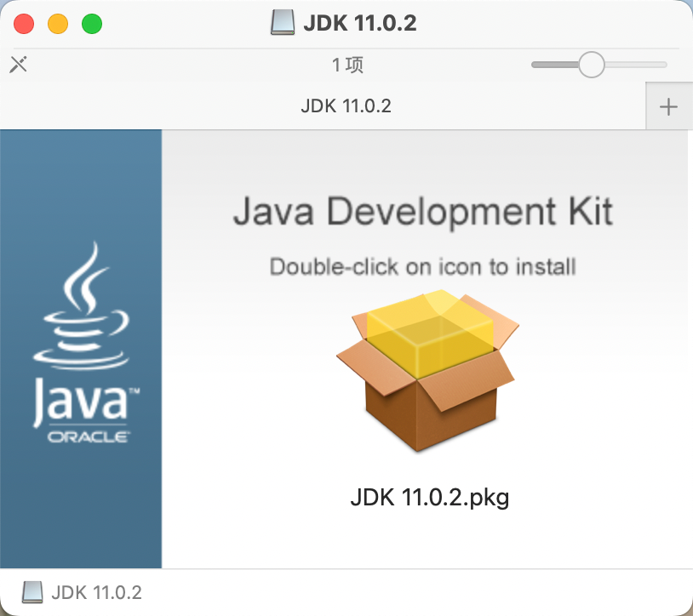This screenshot has height=616, width=693.
Task: Switch to the JDK 11.0.2 tab
Action: [x=323, y=106]
